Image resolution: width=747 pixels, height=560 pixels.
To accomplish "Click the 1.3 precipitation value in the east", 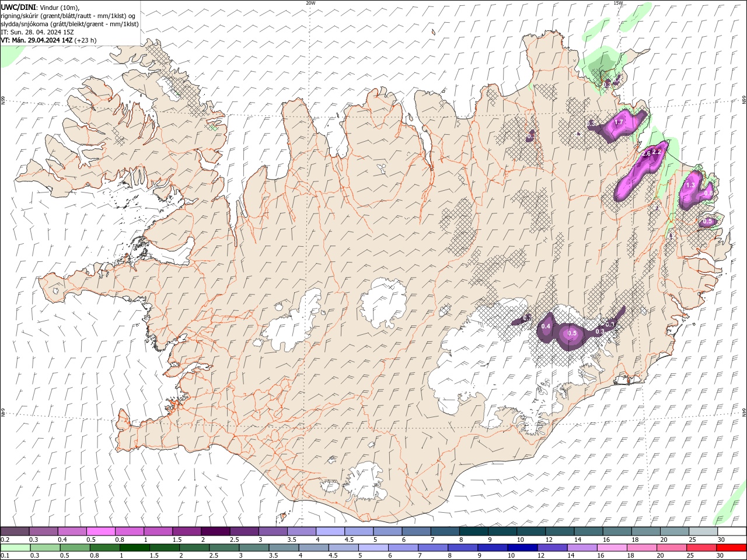I will [x=690, y=185].
